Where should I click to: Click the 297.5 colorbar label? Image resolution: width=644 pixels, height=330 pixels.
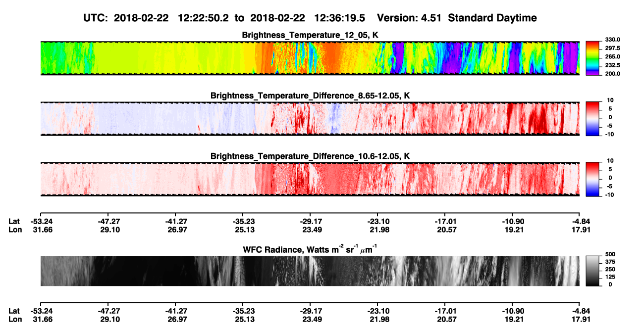[x=612, y=48]
